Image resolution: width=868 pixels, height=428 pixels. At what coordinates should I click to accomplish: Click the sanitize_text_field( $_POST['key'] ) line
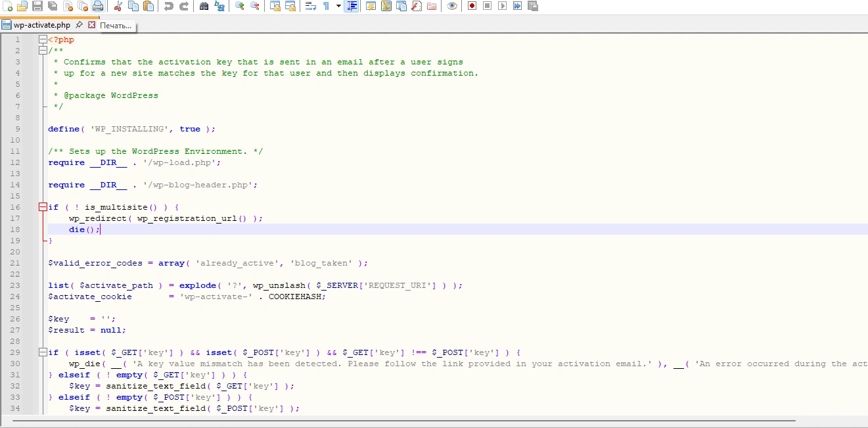point(184,408)
